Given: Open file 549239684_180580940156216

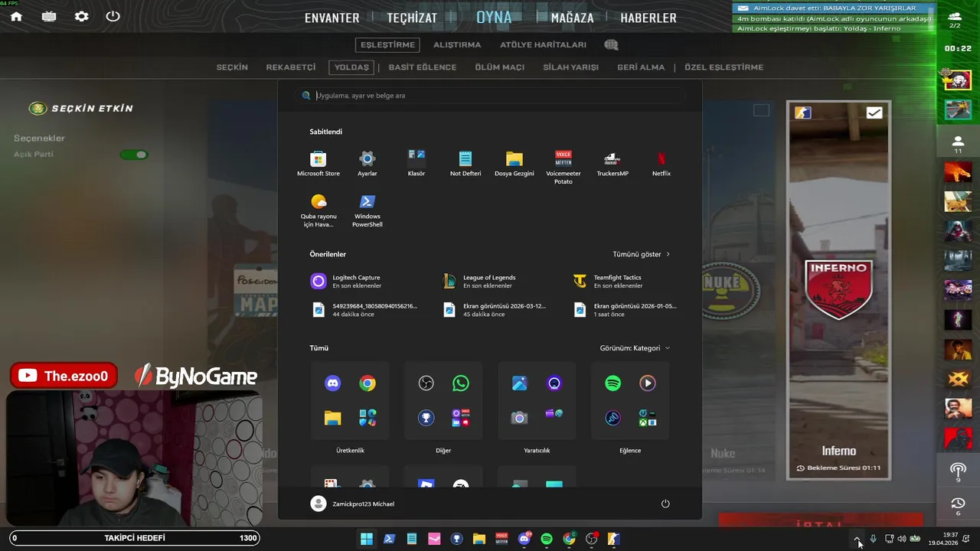Looking at the screenshot, I should point(364,309).
